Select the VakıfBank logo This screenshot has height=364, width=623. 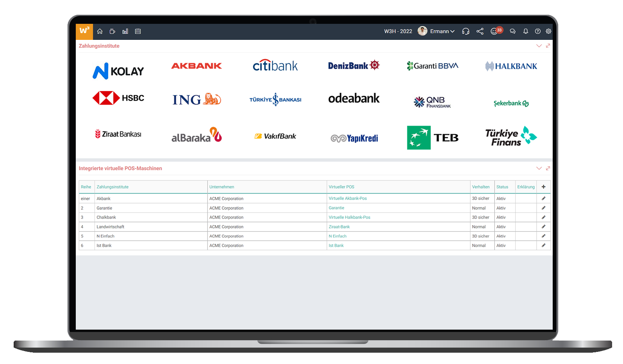[x=275, y=136]
